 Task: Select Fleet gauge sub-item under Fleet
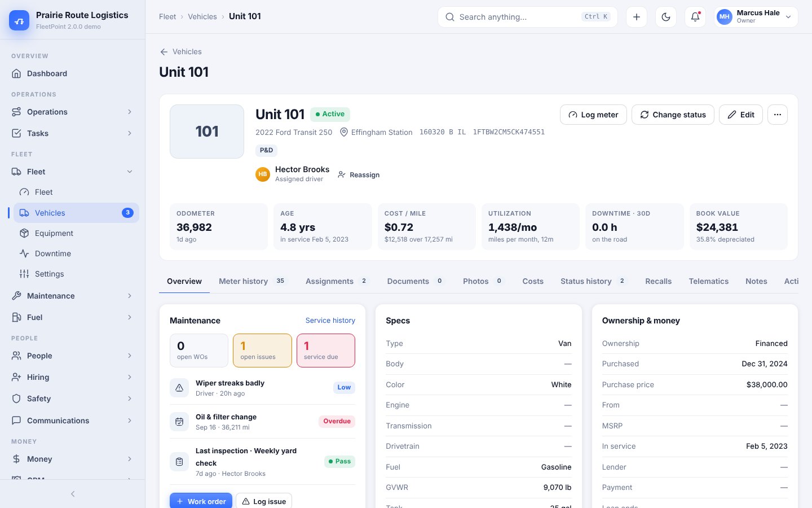(x=76, y=192)
